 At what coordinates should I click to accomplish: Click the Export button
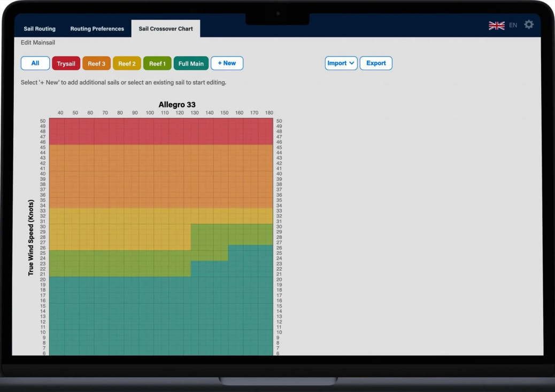point(376,64)
